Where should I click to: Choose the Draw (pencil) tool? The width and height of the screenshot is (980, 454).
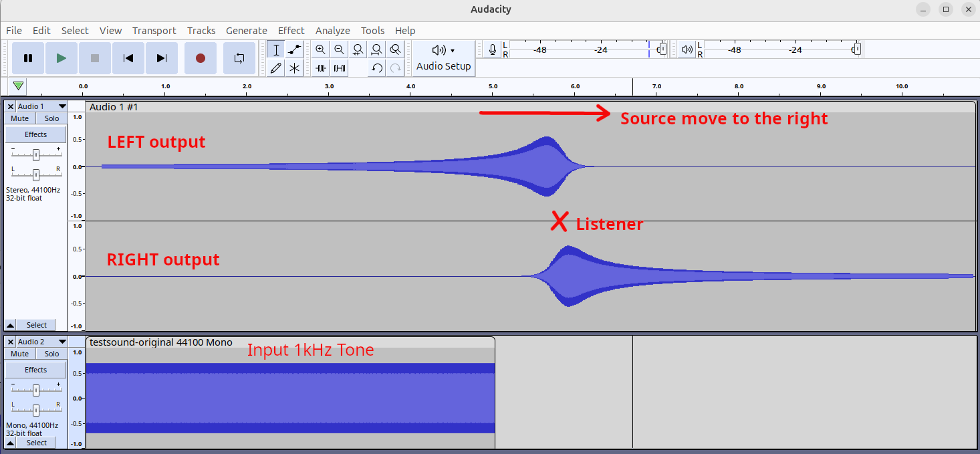276,68
